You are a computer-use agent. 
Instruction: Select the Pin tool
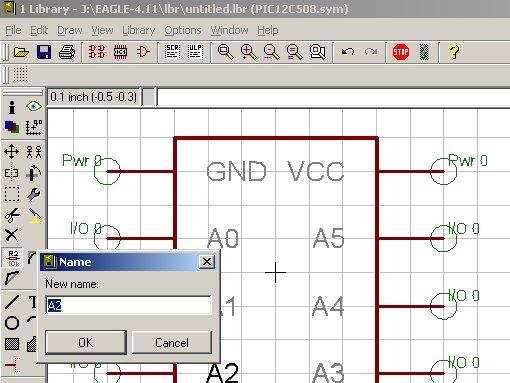tap(13, 365)
